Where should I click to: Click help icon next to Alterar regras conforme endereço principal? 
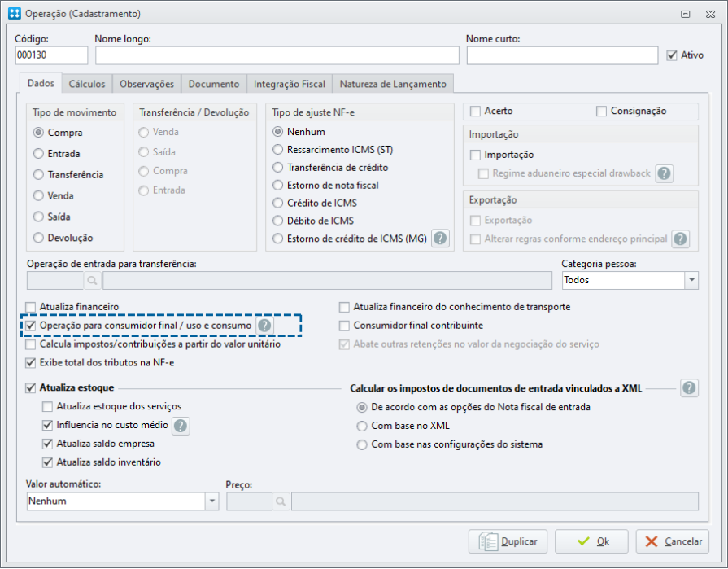pyautogui.click(x=680, y=239)
